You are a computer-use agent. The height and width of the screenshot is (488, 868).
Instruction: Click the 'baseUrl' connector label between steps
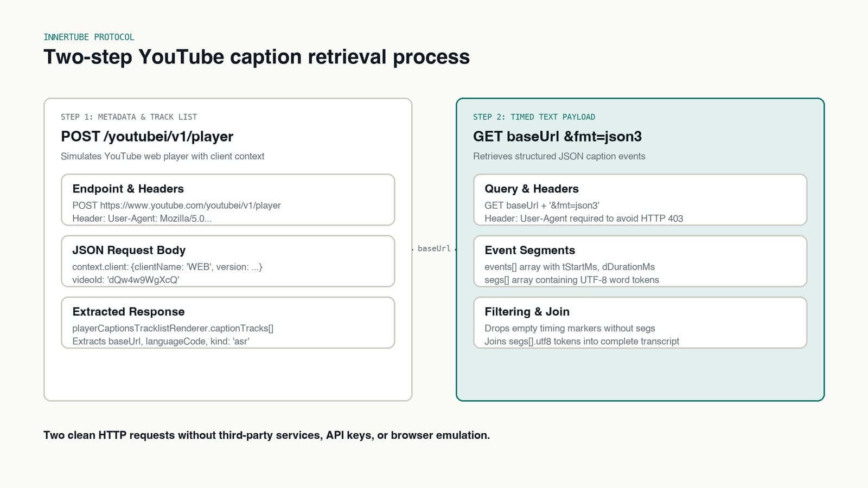pyautogui.click(x=434, y=248)
